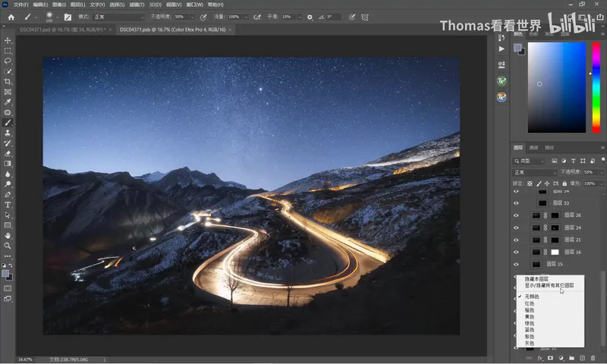Hide layer 图层 26 eye icon

[516, 215]
